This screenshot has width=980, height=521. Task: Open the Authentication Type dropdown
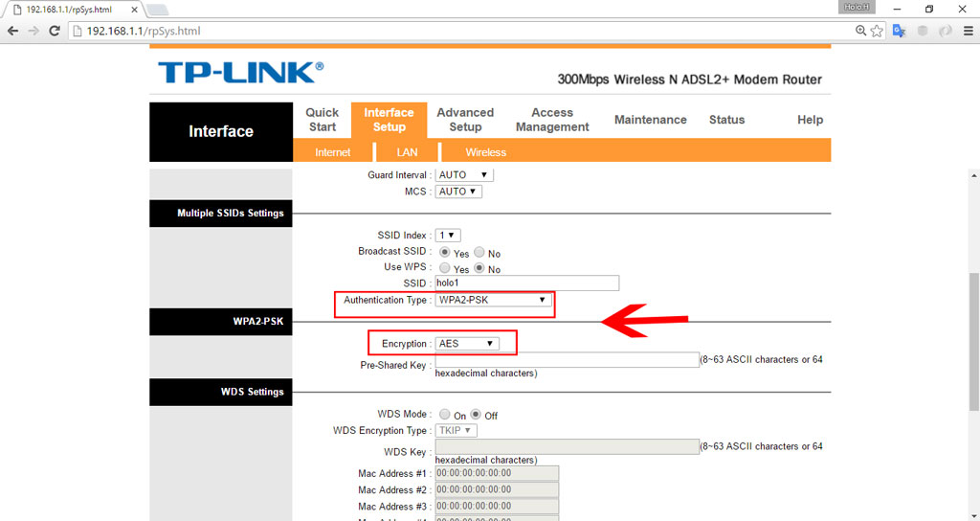(x=494, y=300)
